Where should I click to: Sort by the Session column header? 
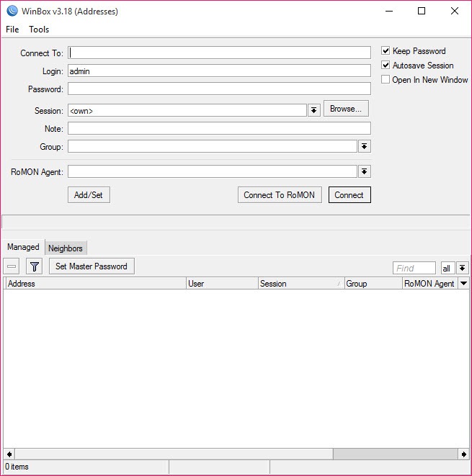tap(301, 283)
